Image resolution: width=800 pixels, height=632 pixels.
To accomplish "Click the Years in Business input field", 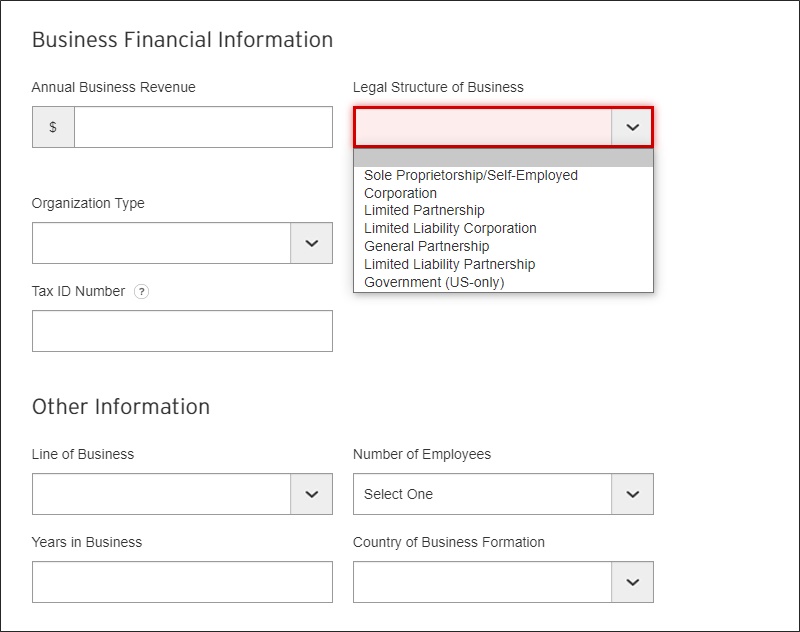I will (182, 582).
